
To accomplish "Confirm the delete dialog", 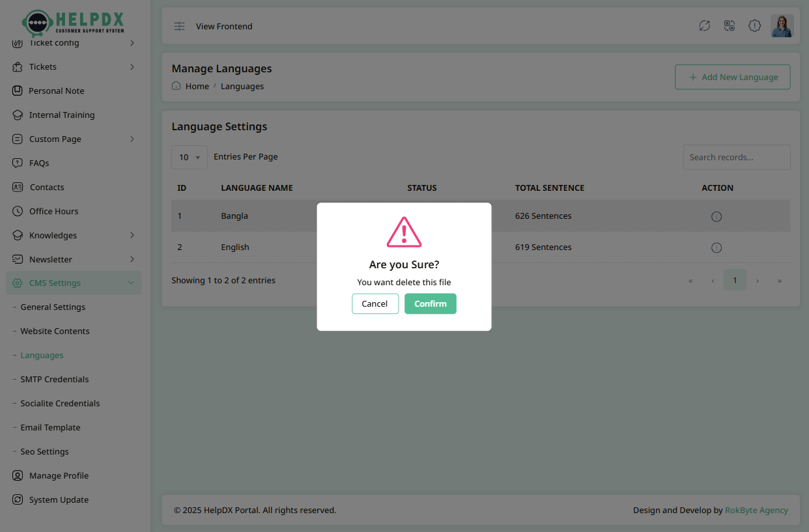I will pyautogui.click(x=430, y=303).
